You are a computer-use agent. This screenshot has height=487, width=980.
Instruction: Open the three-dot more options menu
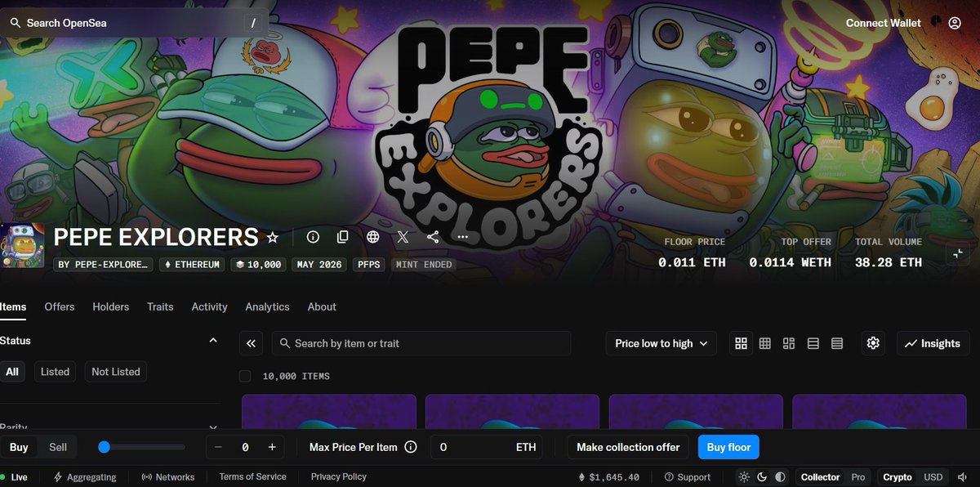tap(463, 237)
